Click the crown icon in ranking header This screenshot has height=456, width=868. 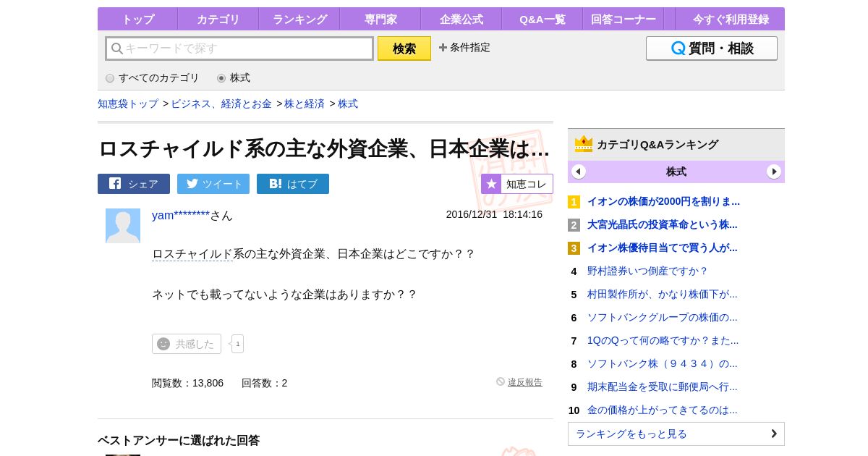pyautogui.click(x=584, y=144)
